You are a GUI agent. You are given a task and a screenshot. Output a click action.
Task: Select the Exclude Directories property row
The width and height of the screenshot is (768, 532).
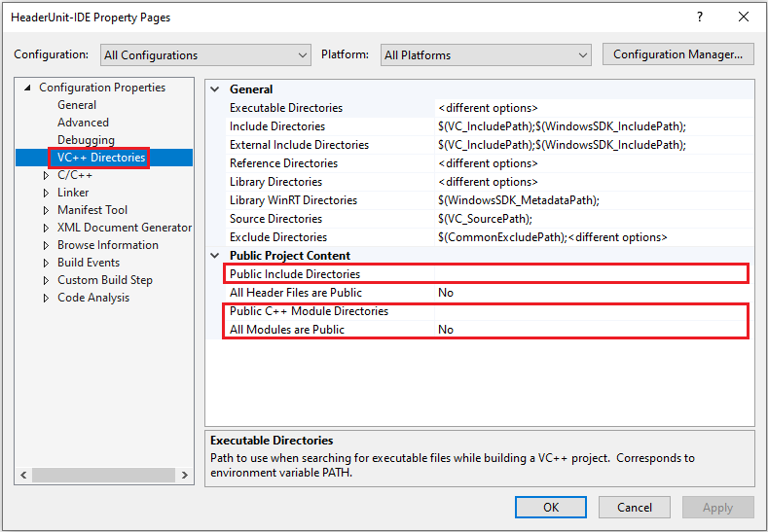[x=490, y=237]
